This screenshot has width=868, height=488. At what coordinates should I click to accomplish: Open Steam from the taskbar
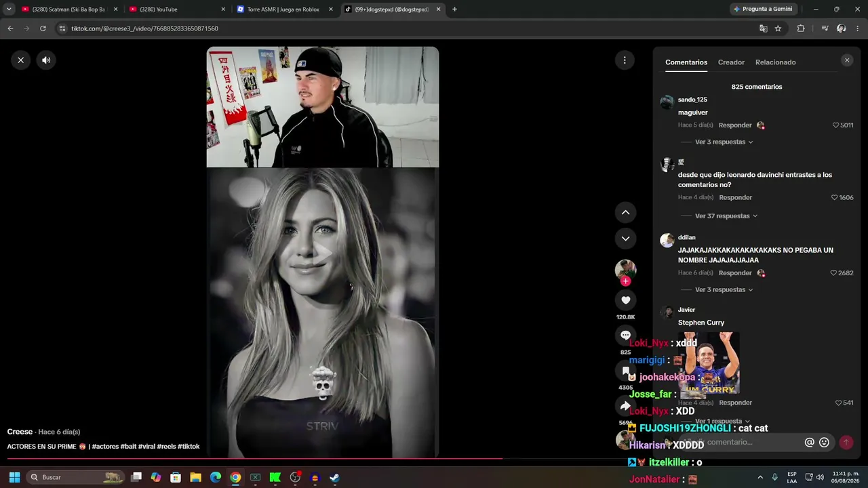coord(334,477)
